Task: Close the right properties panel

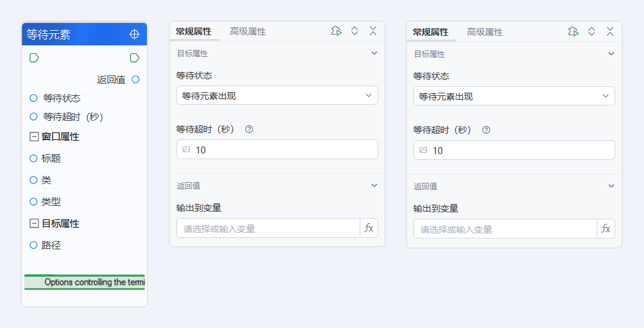Action: 610,32
